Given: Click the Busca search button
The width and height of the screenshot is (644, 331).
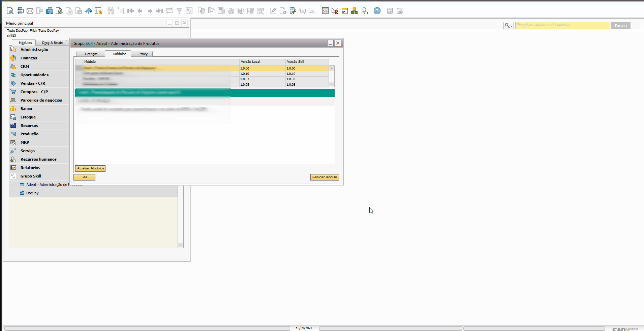Looking at the screenshot, I should 621,26.
